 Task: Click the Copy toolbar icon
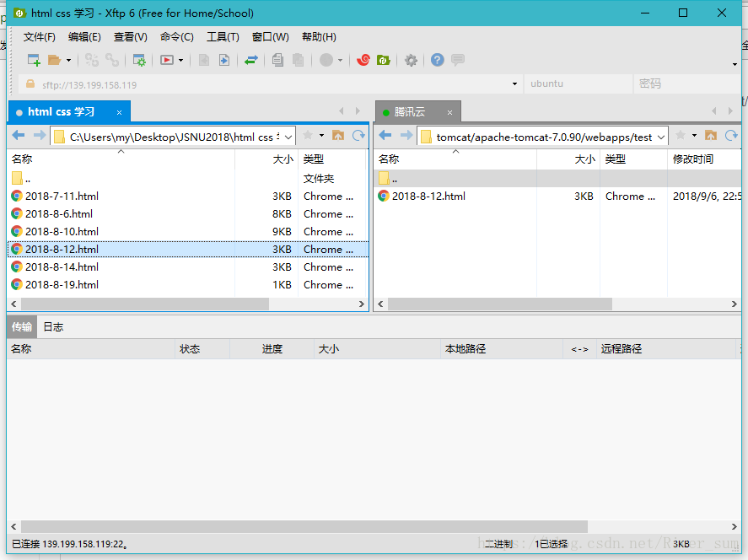(277, 60)
